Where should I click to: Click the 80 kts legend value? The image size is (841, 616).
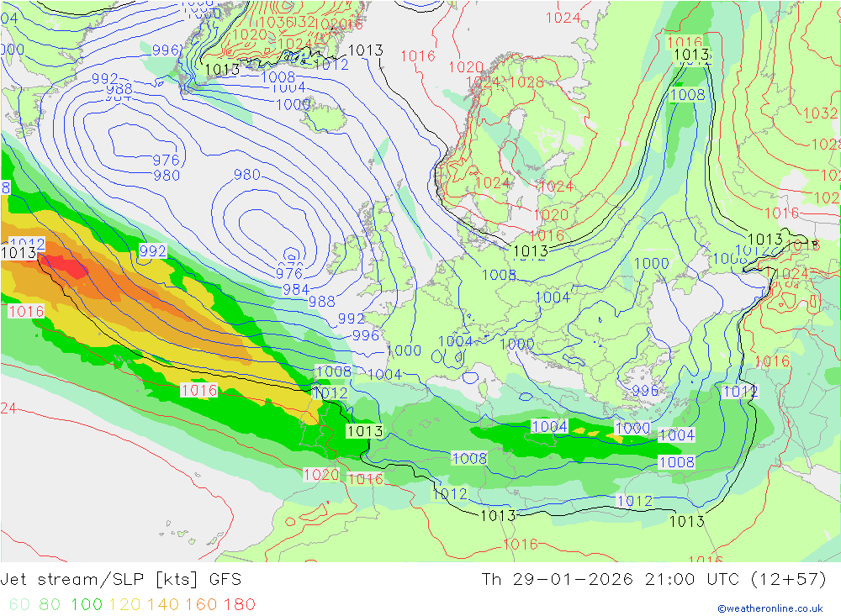click(50, 604)
